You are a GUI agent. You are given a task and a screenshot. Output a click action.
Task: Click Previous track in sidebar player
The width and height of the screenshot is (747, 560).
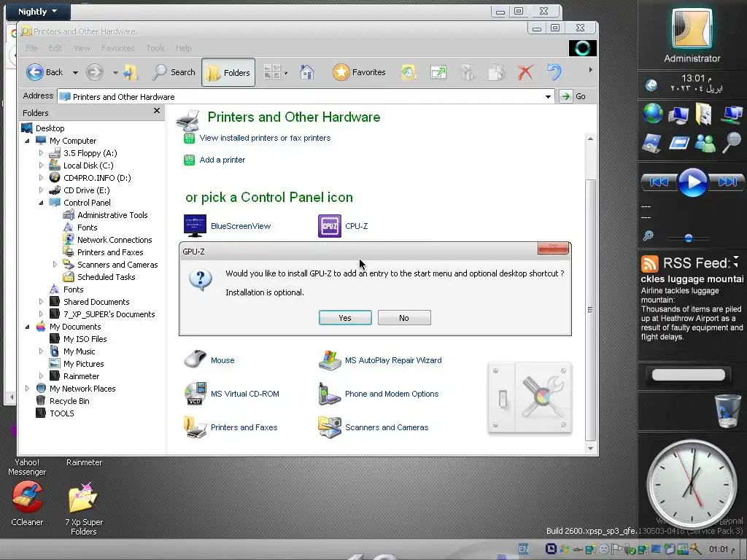659,182
